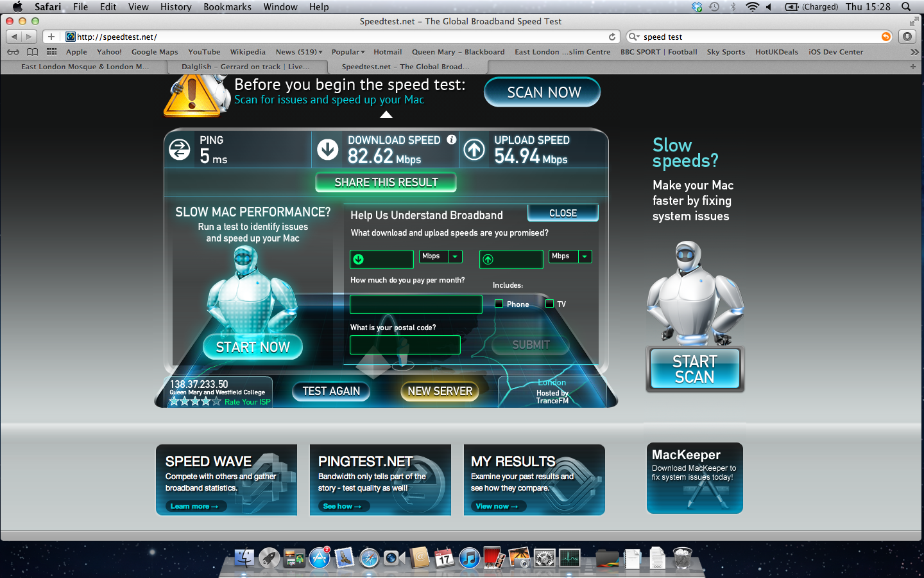The width and height of the screenshot is (924, 578).
Task: Click the ping arrows icon
Action: 180,150
